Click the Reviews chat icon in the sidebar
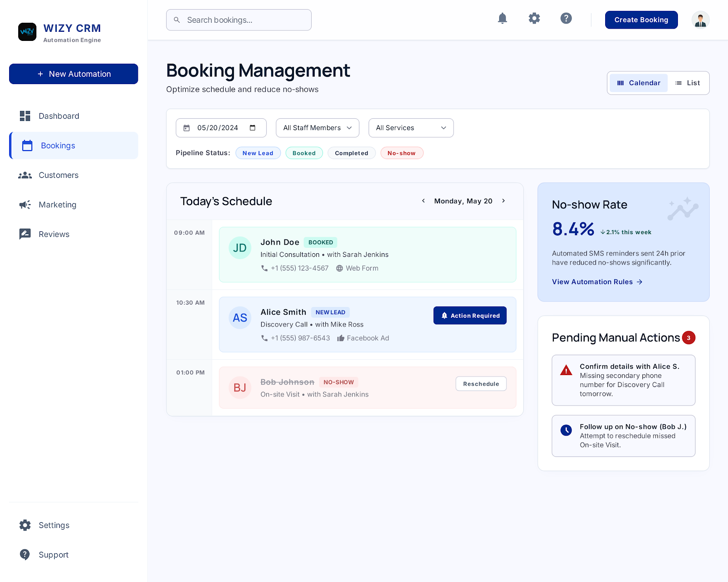 click(x=25, y=234)
